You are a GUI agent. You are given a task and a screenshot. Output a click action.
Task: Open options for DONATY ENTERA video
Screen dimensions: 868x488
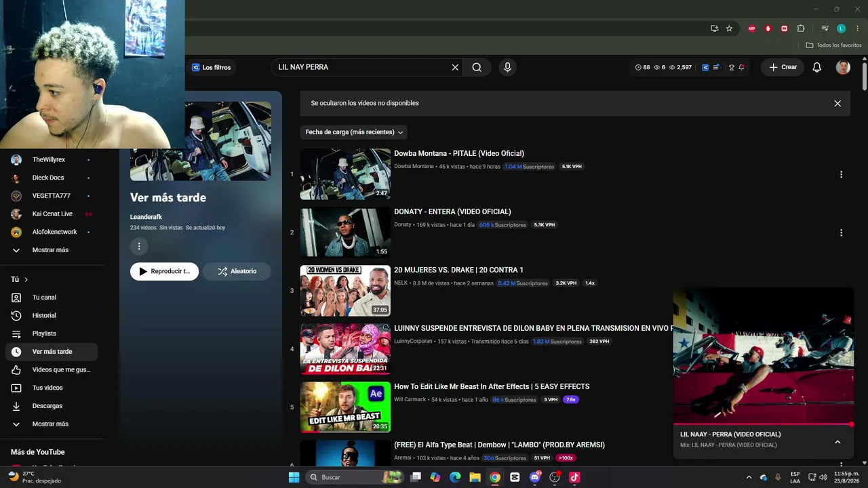pyautogui.click(x=841, y=232)
